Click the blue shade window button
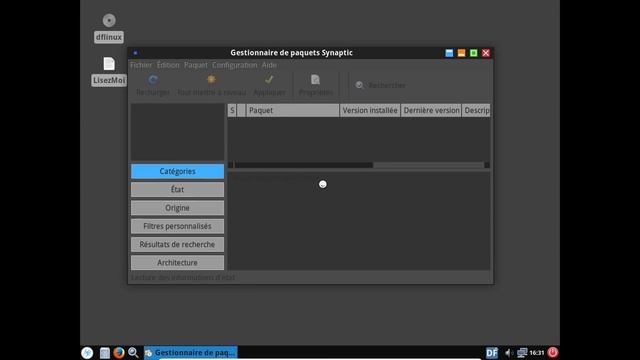The width and height of the screenshot is (640, 360). pyautogui.click(x=449, y=53)
